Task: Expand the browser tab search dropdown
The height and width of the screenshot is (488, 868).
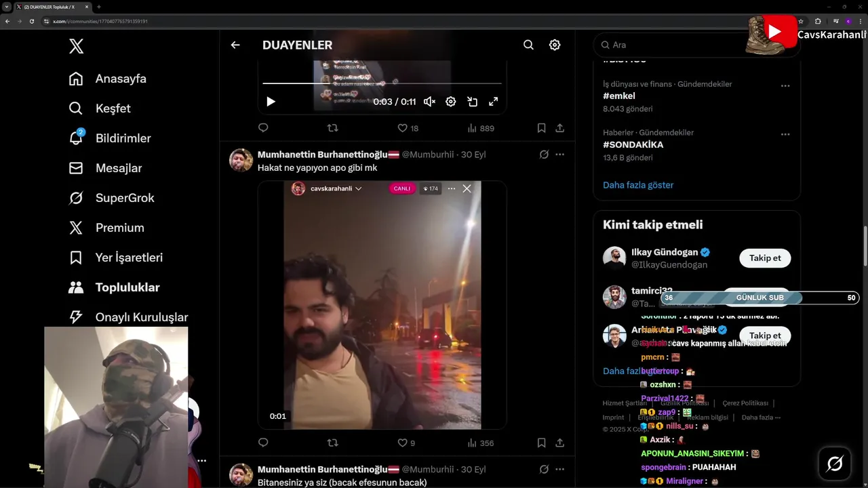Action: [7, 7]
